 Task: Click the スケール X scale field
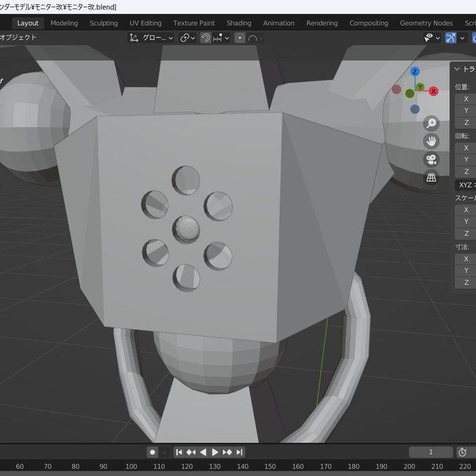465,210
